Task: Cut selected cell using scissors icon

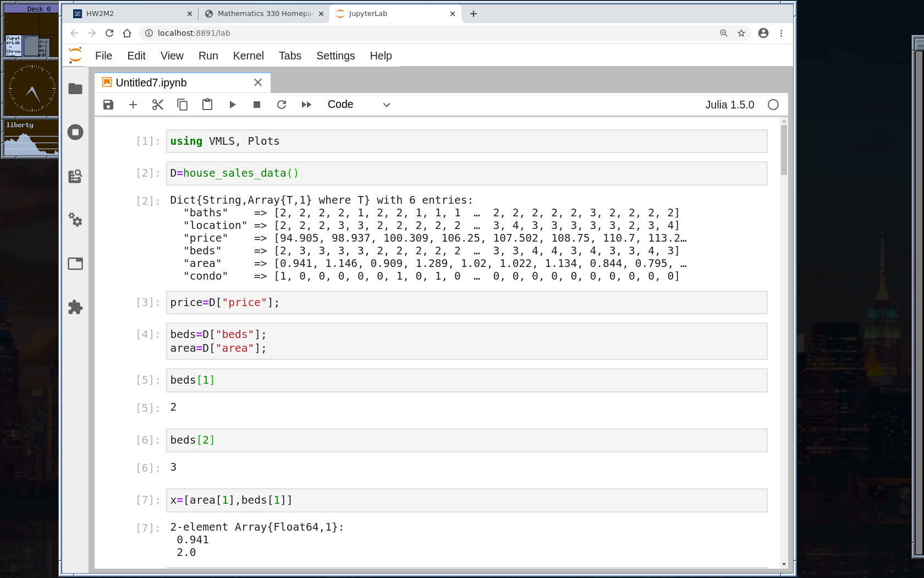Action: pyautogui.click(x=158, y=105)
